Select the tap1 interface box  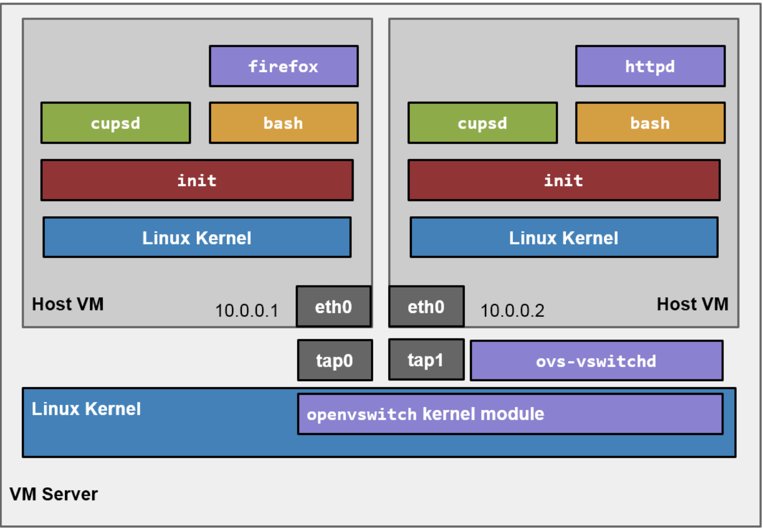point(426,360)
